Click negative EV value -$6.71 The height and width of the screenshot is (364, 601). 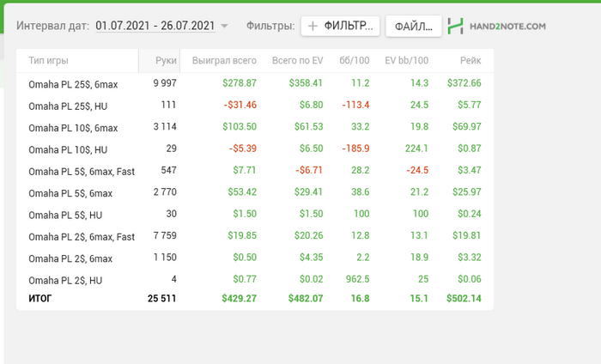pos(309,171)
